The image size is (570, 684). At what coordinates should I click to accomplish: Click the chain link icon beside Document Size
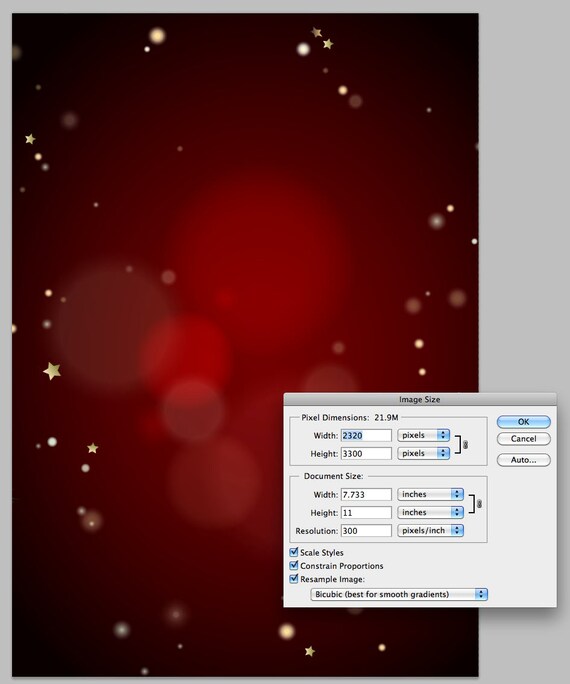coord(479,504)
